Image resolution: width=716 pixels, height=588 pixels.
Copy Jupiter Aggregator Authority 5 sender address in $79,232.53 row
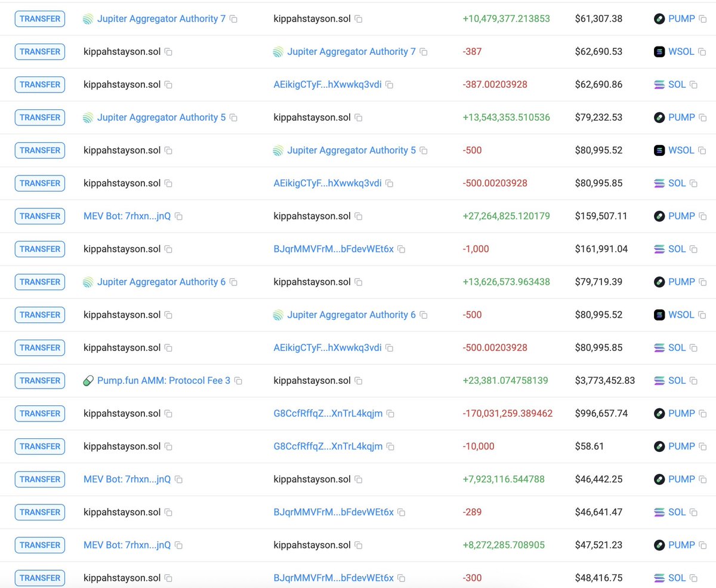tap(234, 118)
